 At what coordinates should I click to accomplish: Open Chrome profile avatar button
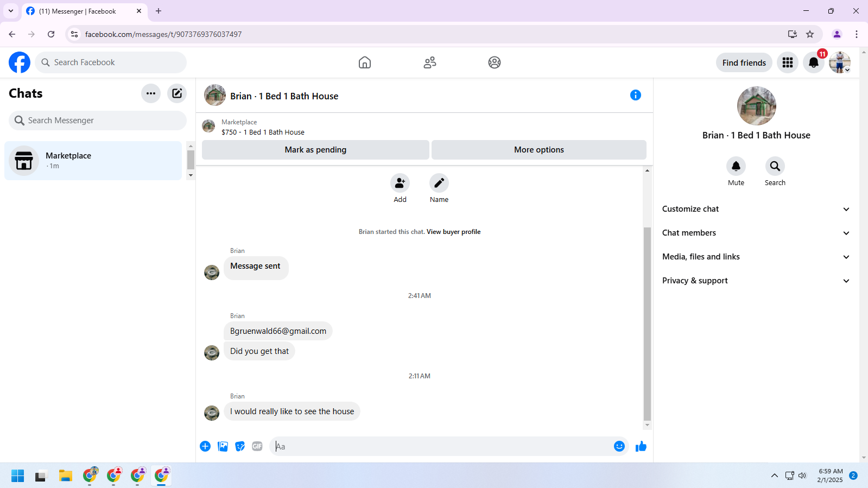coord(837,34)
